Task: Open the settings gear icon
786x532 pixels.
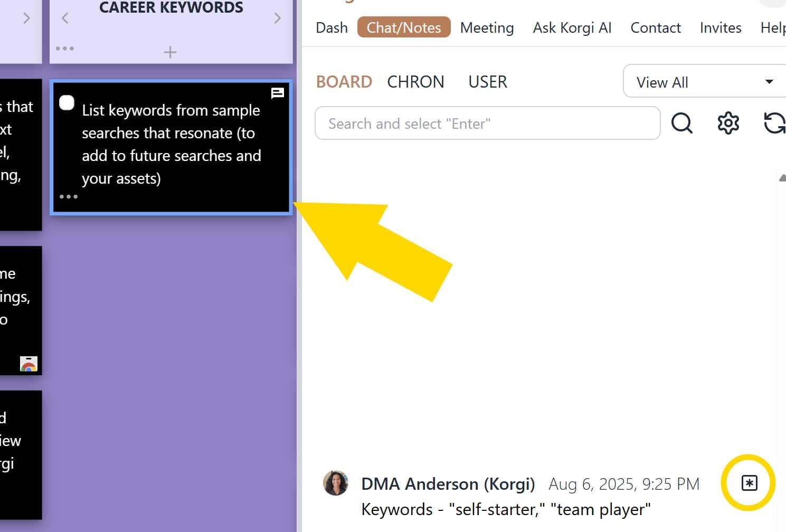Action: (x=728, y=123)
